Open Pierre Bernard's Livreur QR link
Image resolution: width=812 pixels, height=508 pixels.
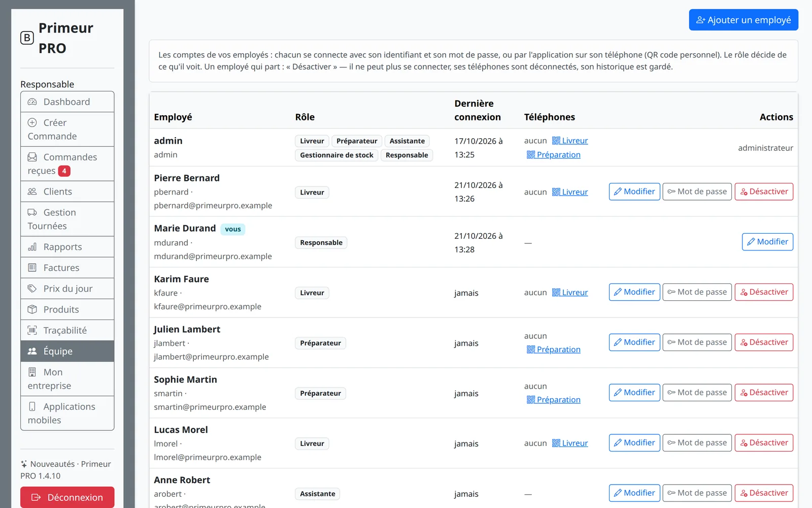pyautogui.click(x=570, y=192)
